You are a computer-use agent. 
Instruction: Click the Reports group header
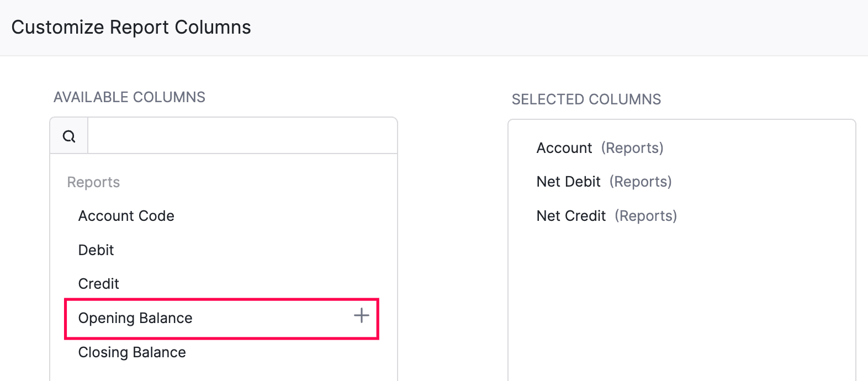click(93, 182)
